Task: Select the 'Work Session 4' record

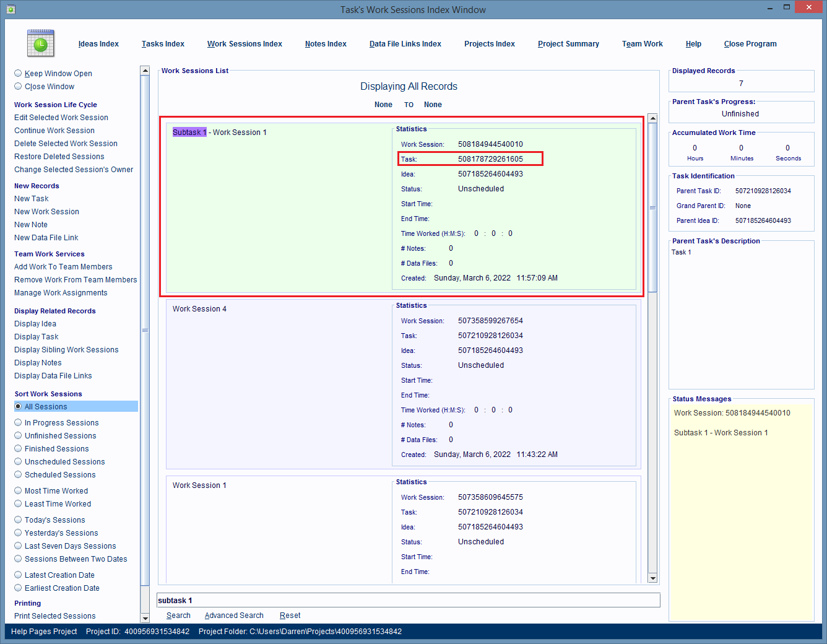Action: pos(403,383)
